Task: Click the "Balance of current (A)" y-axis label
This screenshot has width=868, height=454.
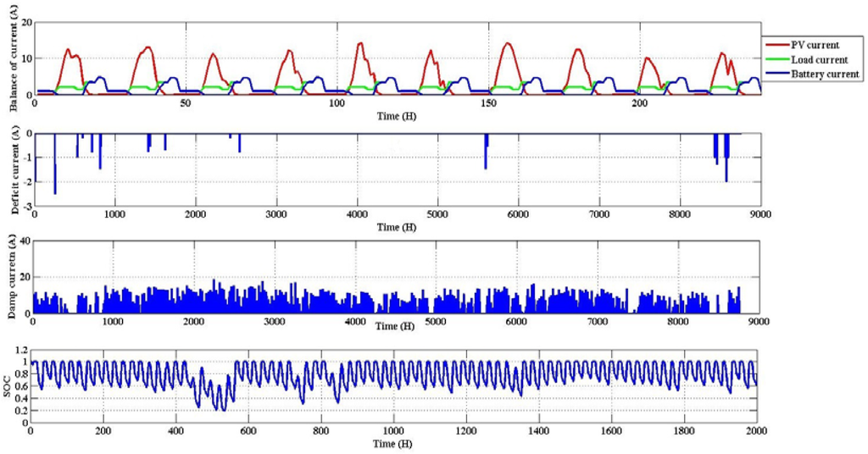Action: (12, 58)
